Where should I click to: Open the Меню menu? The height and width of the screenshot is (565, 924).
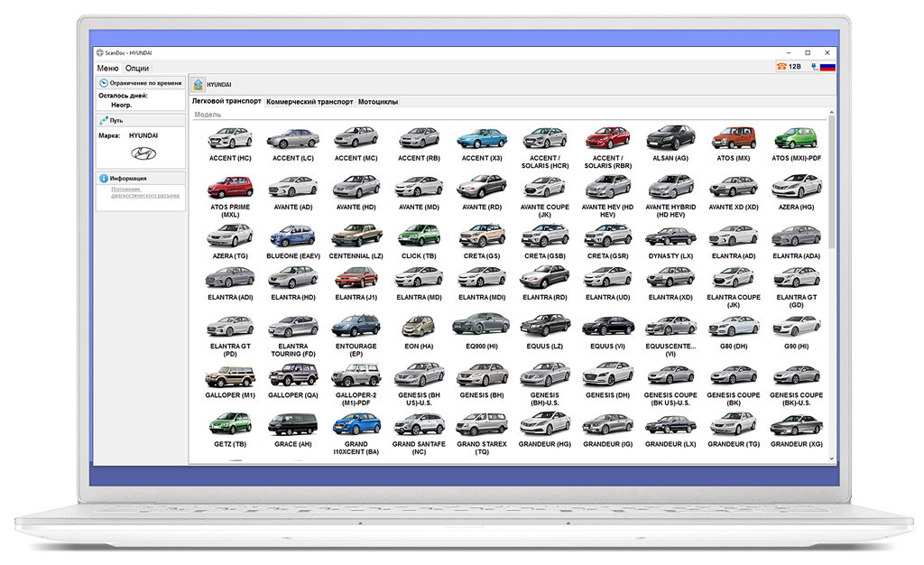(108, 69)
